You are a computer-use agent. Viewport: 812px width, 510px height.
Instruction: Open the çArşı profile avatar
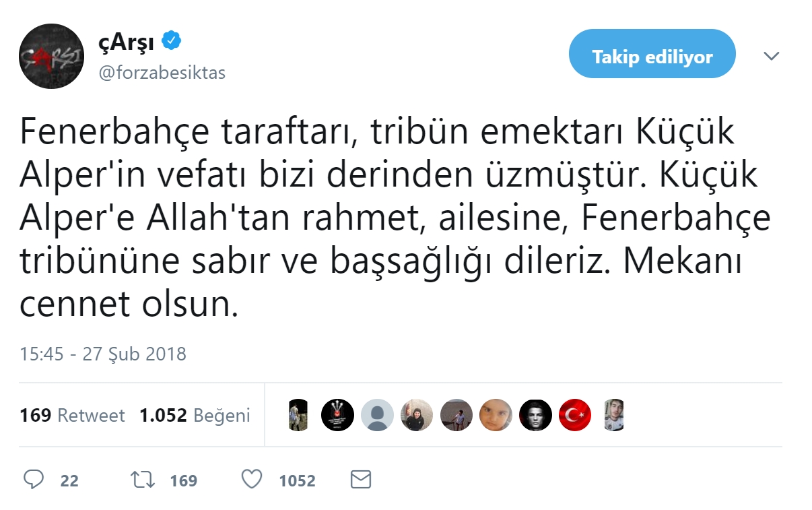pos(51,56)
